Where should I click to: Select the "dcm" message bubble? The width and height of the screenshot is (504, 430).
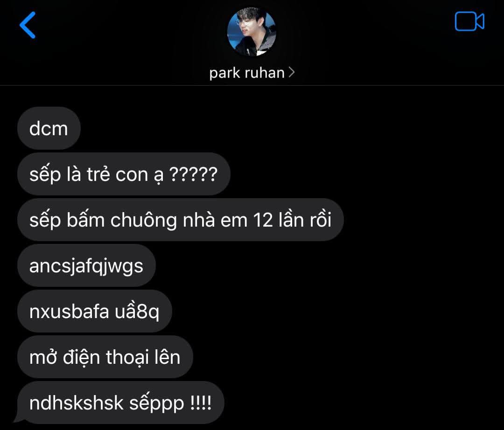49,128
